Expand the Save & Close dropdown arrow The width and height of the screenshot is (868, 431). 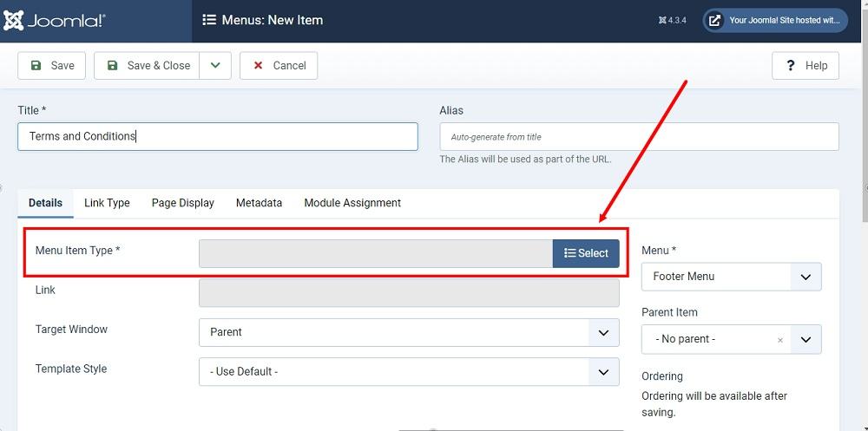(215, 65)
